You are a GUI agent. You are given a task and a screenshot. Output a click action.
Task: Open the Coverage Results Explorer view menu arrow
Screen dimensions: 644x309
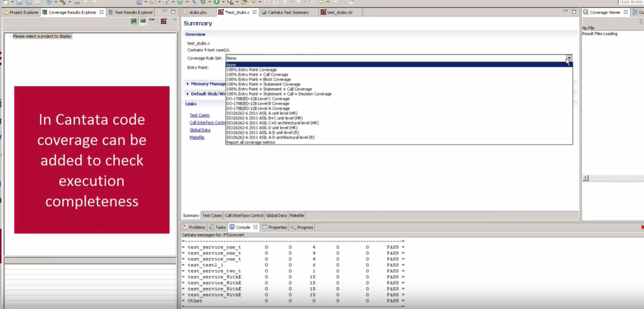click(x=174, y=20)
